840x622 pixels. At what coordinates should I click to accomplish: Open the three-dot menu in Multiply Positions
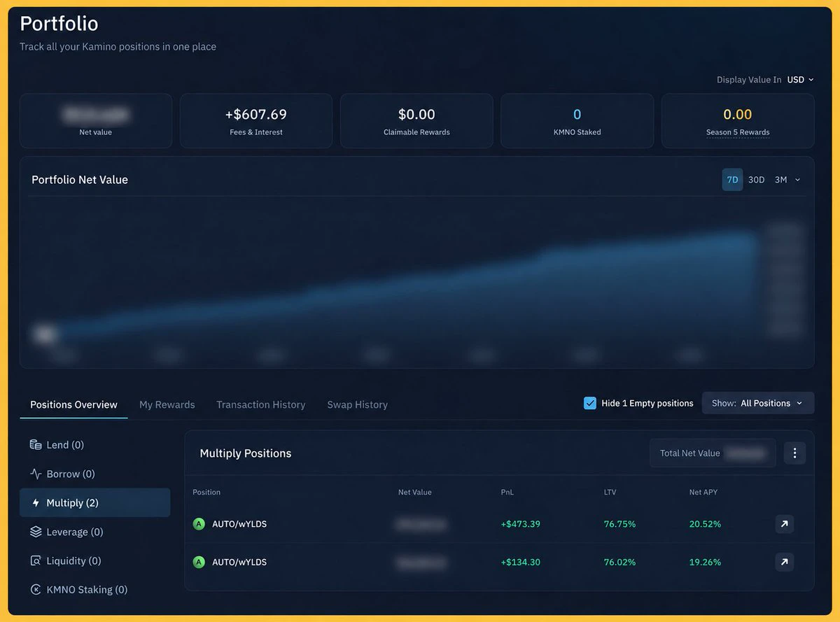point(794,453)
